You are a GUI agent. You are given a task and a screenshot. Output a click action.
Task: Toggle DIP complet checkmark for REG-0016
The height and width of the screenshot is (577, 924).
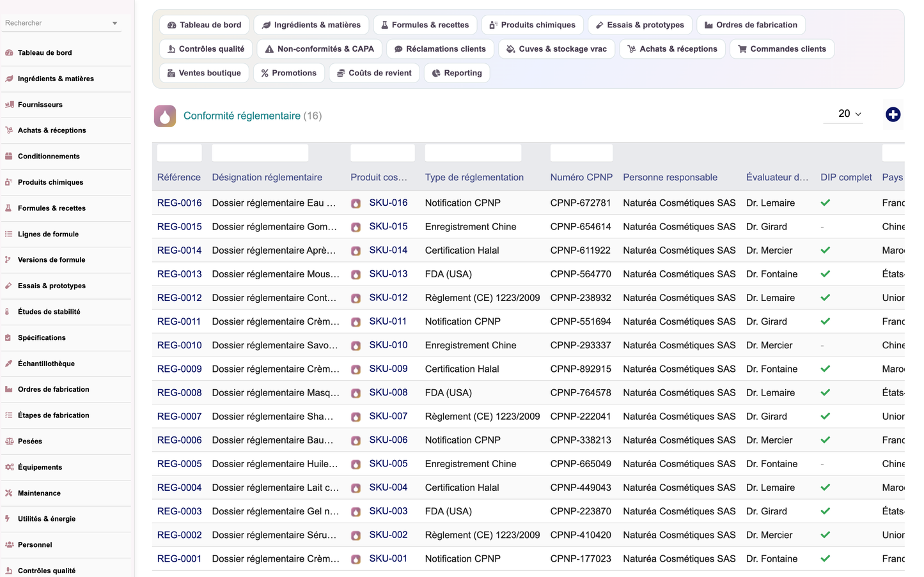pos(826,203)
